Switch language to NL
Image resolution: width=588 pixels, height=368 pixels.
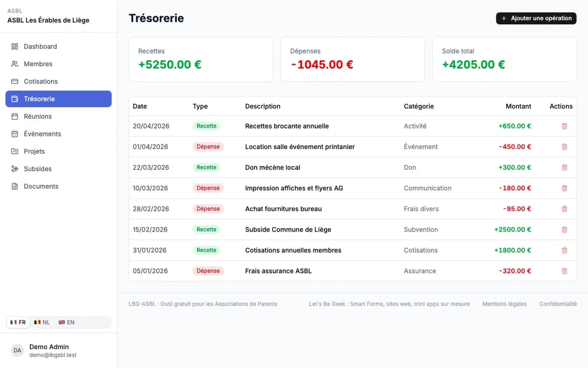coord(42,322)
